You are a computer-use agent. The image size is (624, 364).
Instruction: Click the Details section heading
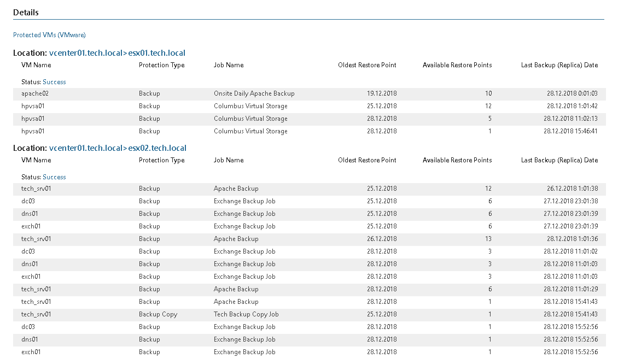point(26,12)
